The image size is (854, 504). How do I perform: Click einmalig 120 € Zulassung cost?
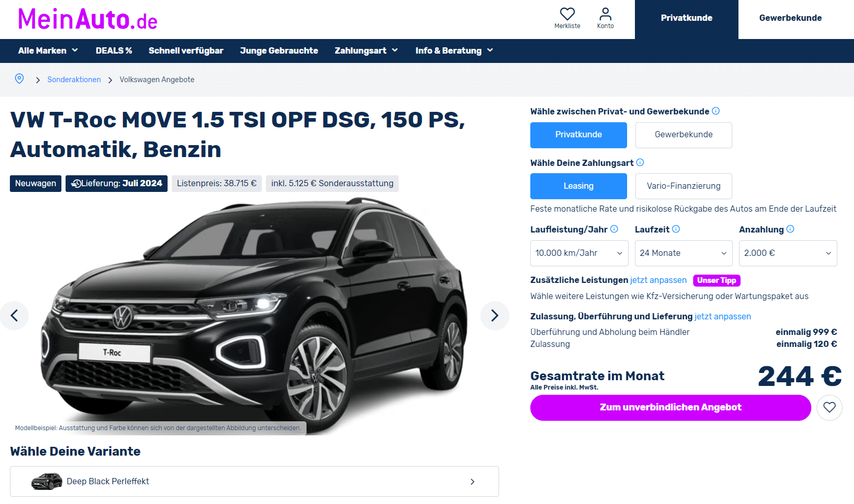point(807,344)
